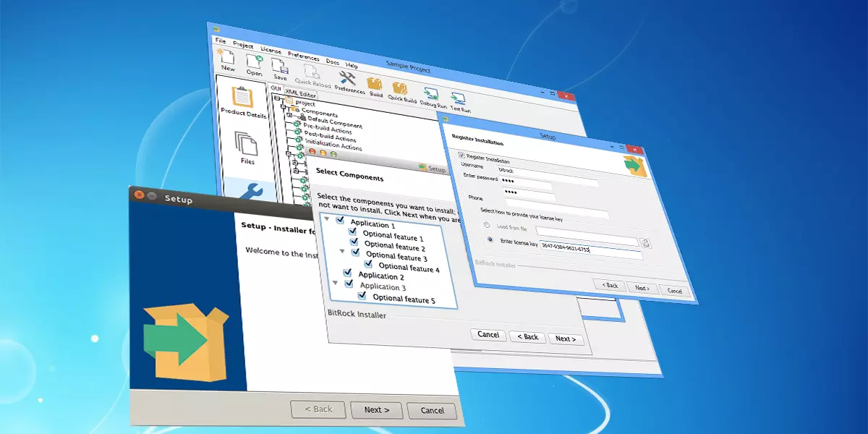The image size is (868, 434).
Task: Open the Project menu
Action: 243,44
